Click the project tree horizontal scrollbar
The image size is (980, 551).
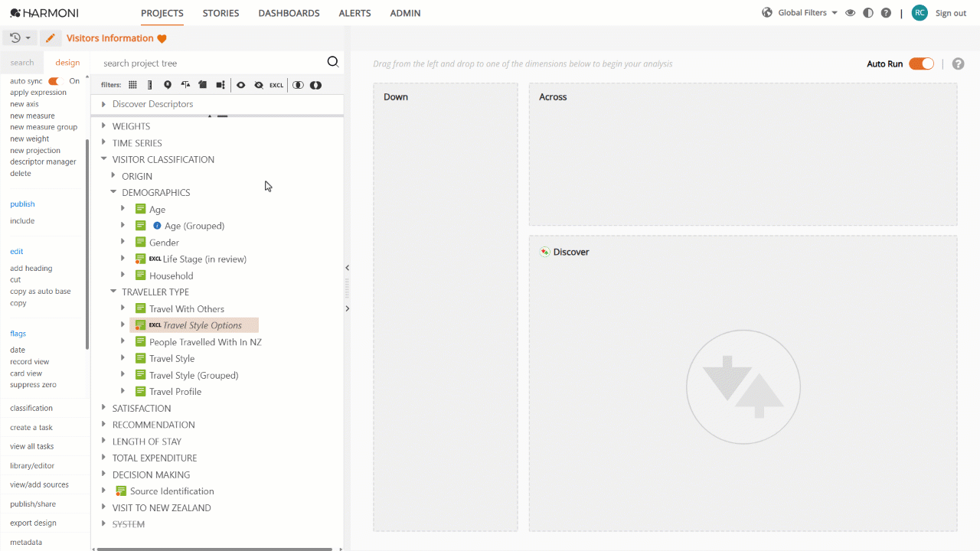[x=216, y=548]
